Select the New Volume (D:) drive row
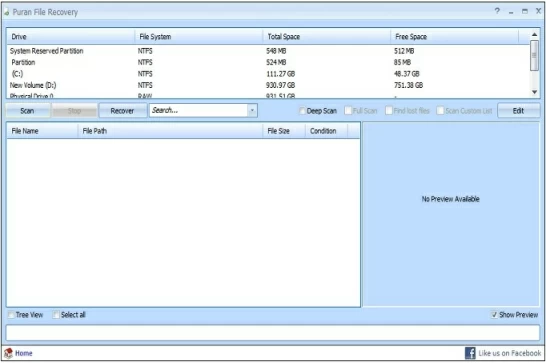Image resolution: width=546 pixels, height=363 pixels. pos(268,85)
